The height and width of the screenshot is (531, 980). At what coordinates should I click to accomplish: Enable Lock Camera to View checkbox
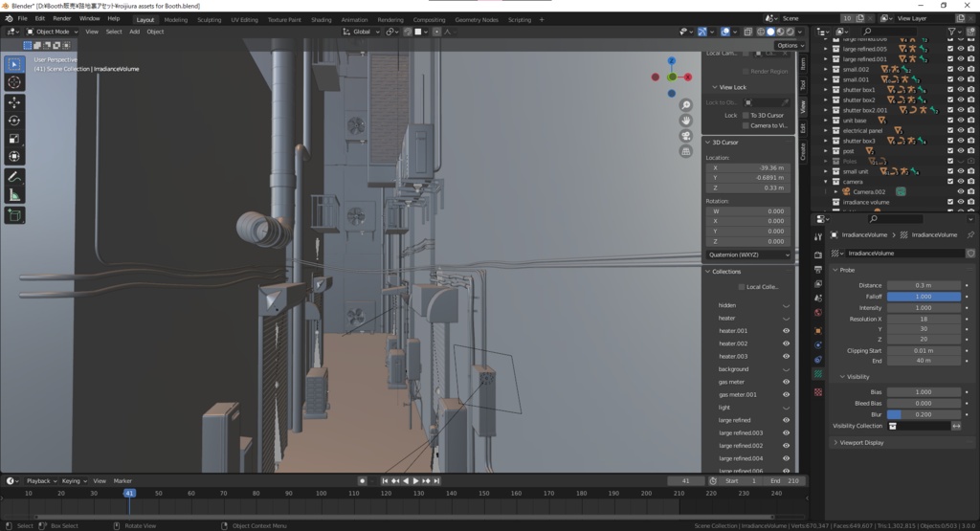pos(746,125)
